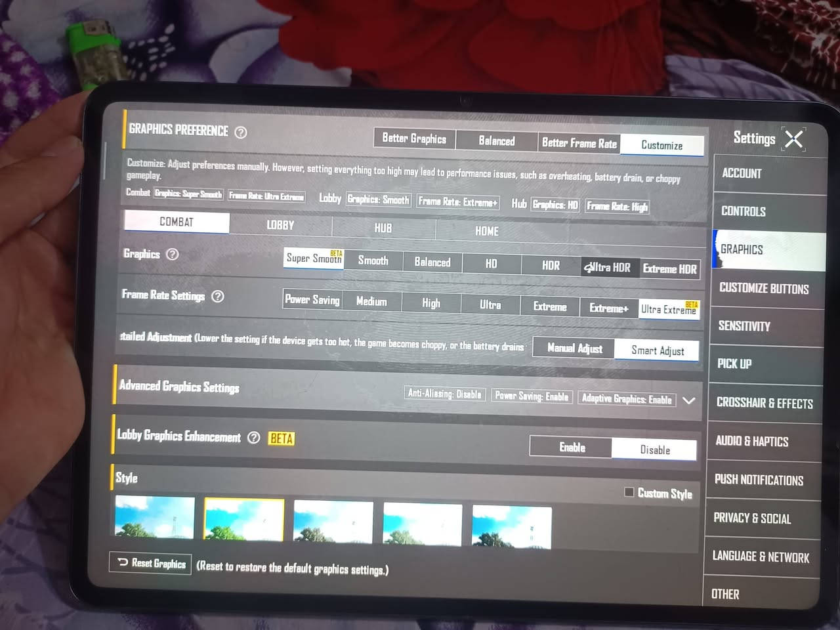The image size is (840, 630).
Task: Open Frame Rate Settings help icon
Action: point(218,296)
